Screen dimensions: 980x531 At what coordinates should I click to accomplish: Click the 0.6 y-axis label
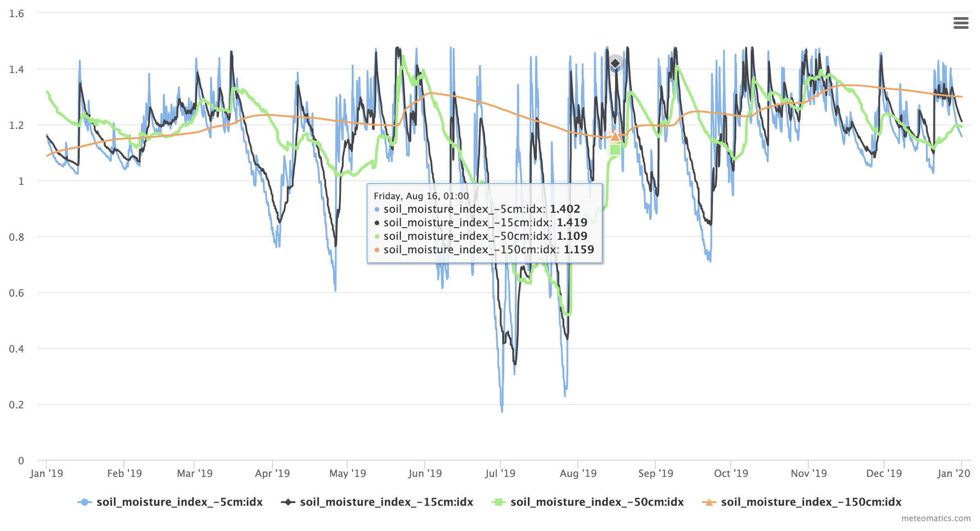(x=17, y=293)
